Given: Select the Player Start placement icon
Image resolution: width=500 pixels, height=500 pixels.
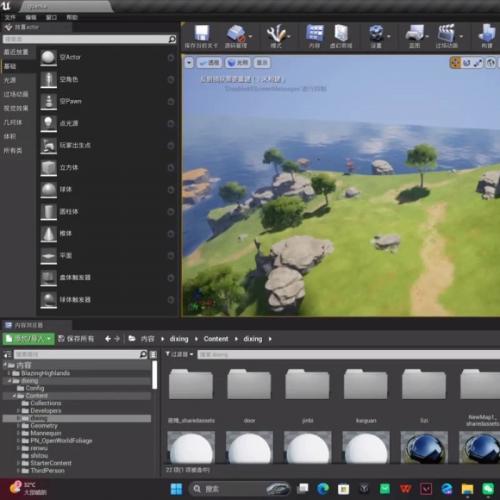Looking at the screenshot, I should point(49,146).
